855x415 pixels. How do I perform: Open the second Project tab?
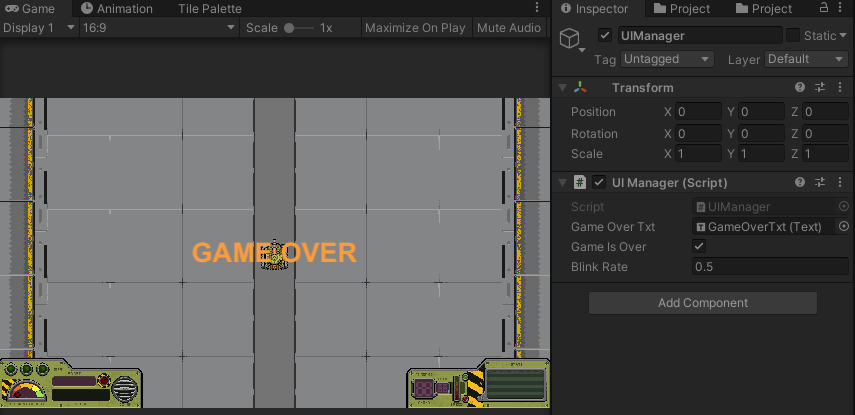point(763,9)
